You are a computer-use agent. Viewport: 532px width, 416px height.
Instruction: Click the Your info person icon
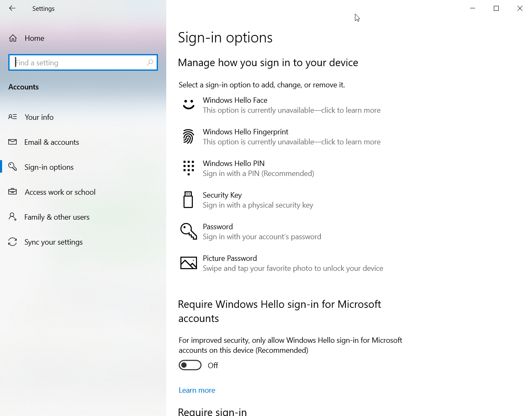(13, 117)
